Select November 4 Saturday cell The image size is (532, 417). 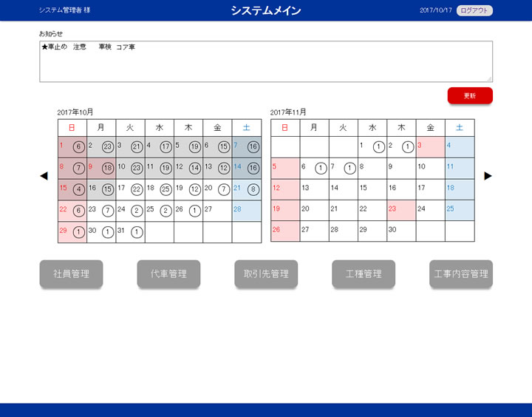click(x=460, y=147)
